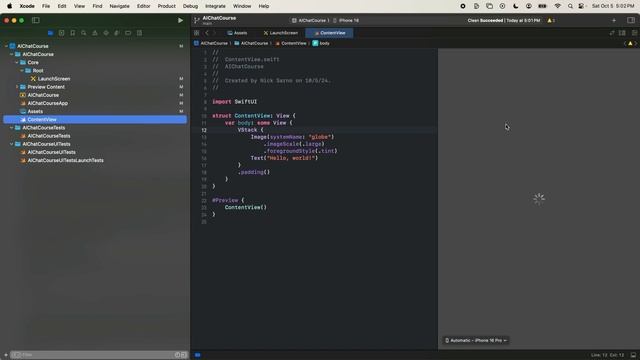This screenshot has width=640, height=360.
Task: Expand the Preview Content folder
Action: coord(17,87)
